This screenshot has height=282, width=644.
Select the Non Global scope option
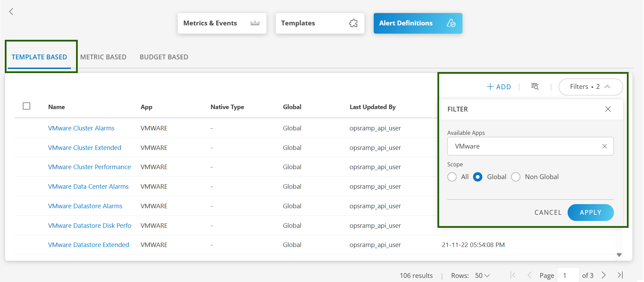[516, 177]
